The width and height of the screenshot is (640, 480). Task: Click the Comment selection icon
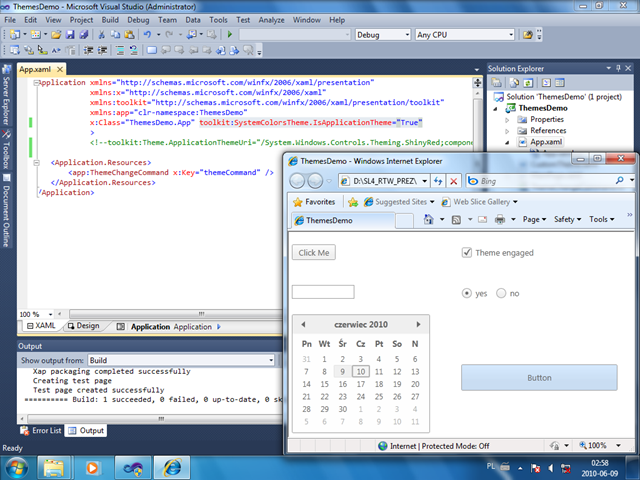pos(120,50)
